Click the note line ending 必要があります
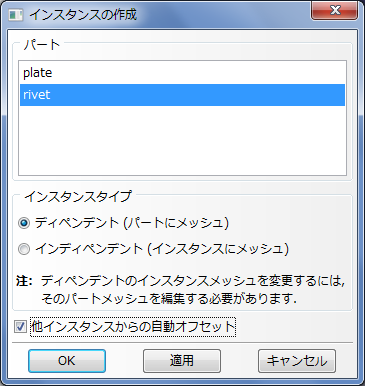 169,299
